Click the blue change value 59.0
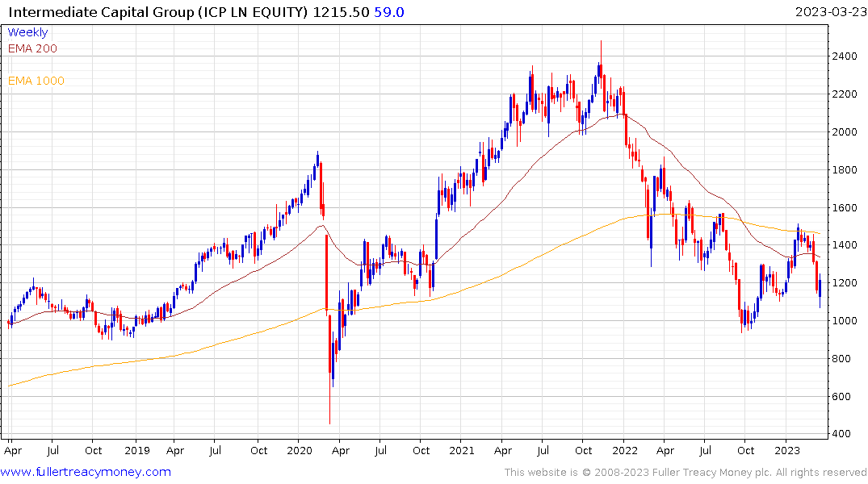This screenshot has height=484, width=868. pos(389,12)
